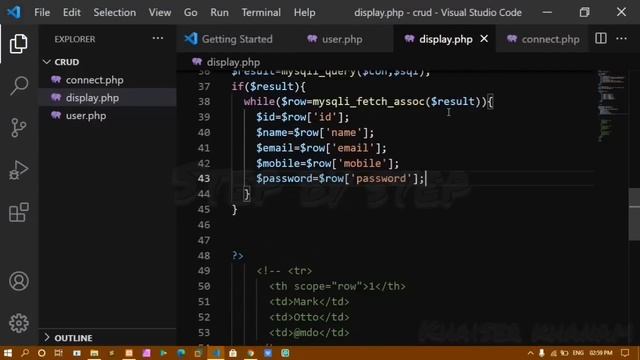The width and height of the screenshot is (640, 360).
Task: Click the <th scope="row"> line
Action: coord(337,286)
